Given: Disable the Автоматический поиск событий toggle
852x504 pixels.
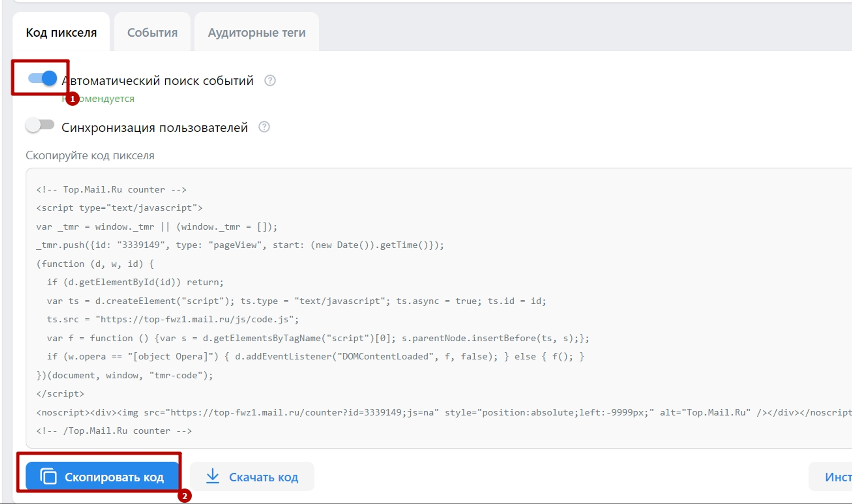Looking at the screenshot, I should click(x=42, y=78).
